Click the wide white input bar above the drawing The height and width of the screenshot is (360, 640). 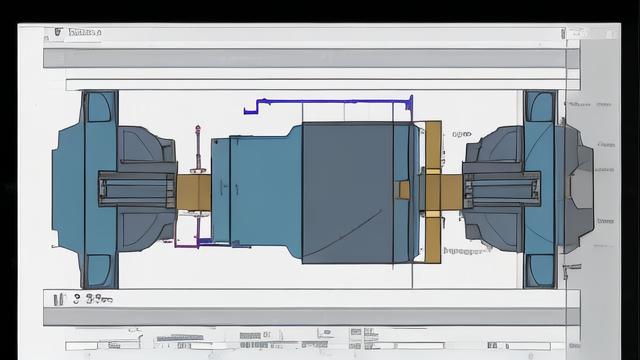322,85
